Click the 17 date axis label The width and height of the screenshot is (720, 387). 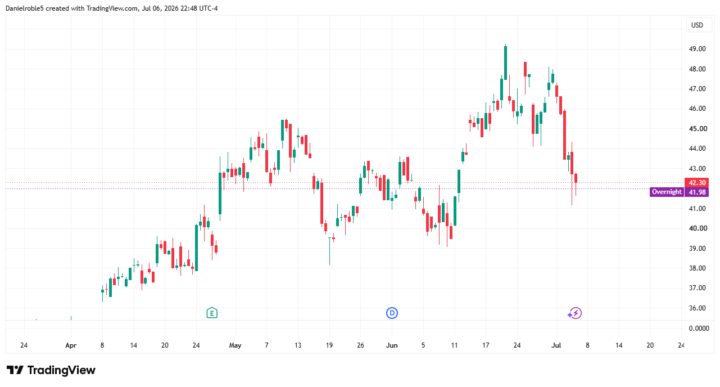(x=486, y=345)
